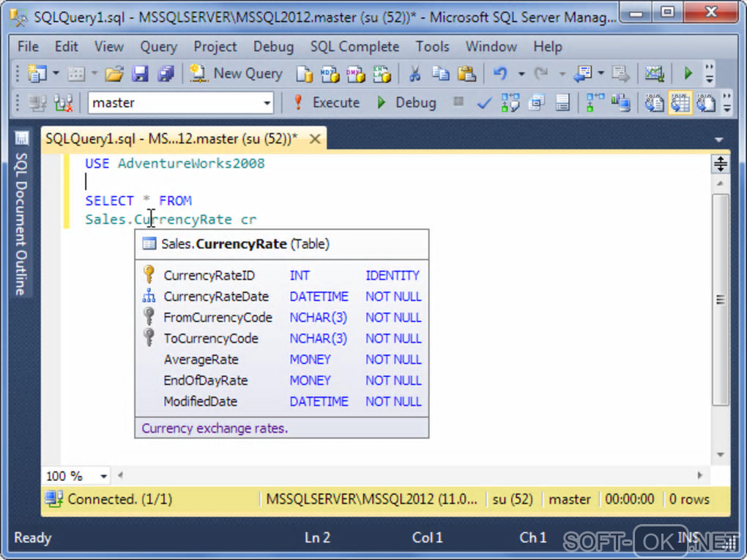Click the Open File folder icon

pyautogui.click(x=114, y=74)
